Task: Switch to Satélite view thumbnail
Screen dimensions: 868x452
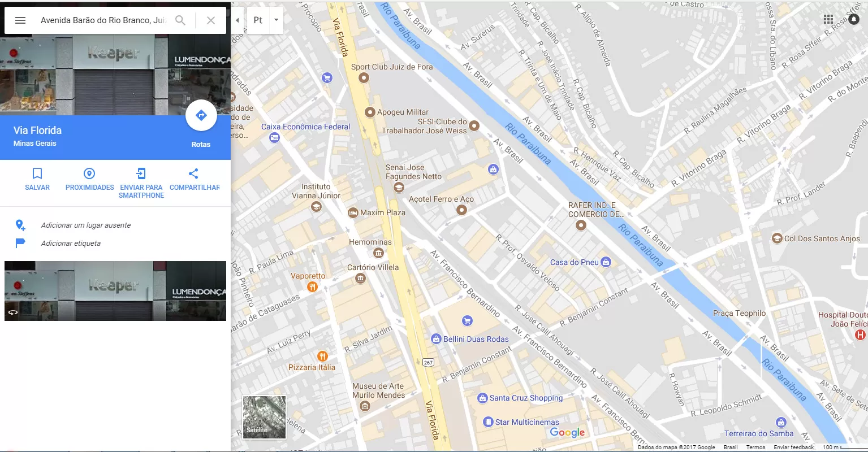Action: (x=264, y=417)
